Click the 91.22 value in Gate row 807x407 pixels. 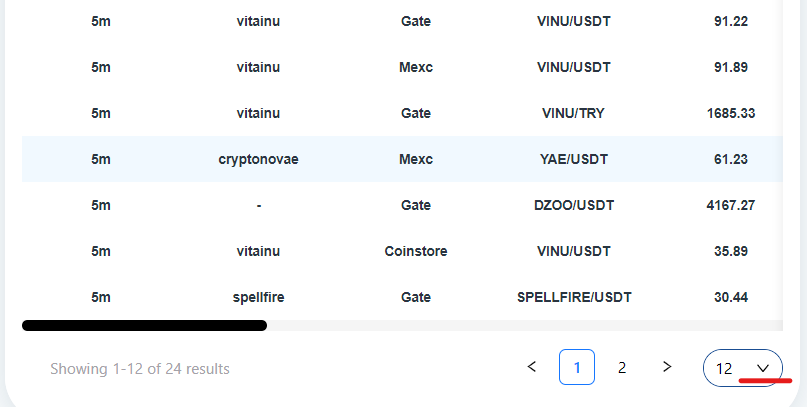click(x=731, y=22)
